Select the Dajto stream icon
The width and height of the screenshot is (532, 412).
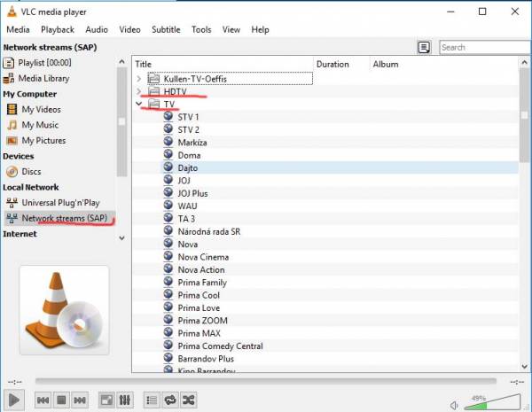[x=168, y=167]
